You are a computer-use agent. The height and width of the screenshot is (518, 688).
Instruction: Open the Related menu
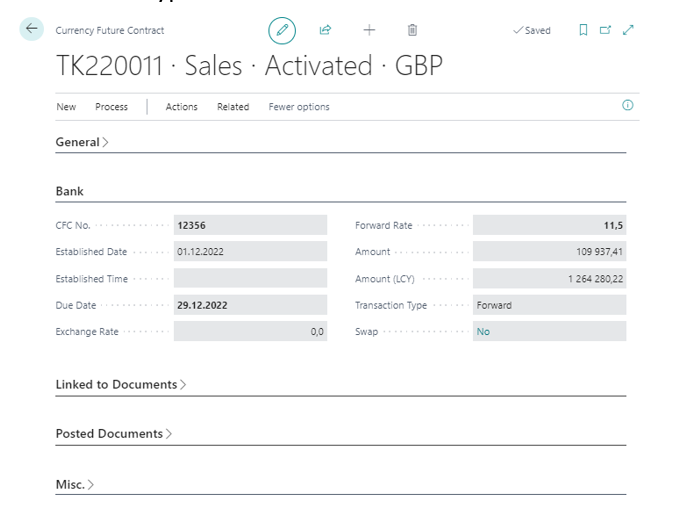(x=233, y=107)
